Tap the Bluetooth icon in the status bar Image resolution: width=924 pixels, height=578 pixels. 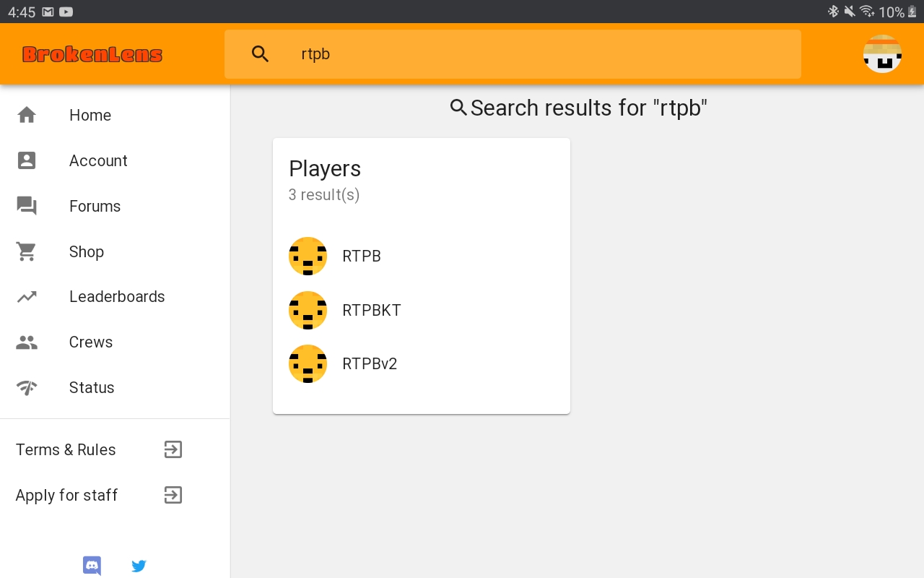click(x=833, y=12)
